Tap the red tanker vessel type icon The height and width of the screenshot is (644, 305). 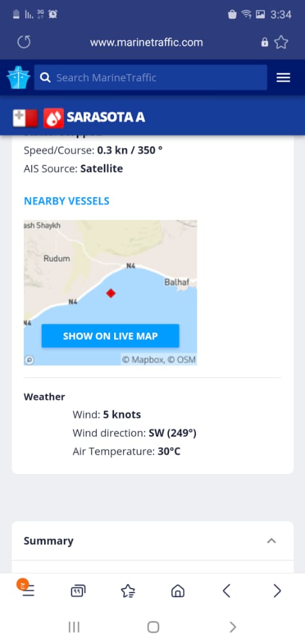pos(54,118)
